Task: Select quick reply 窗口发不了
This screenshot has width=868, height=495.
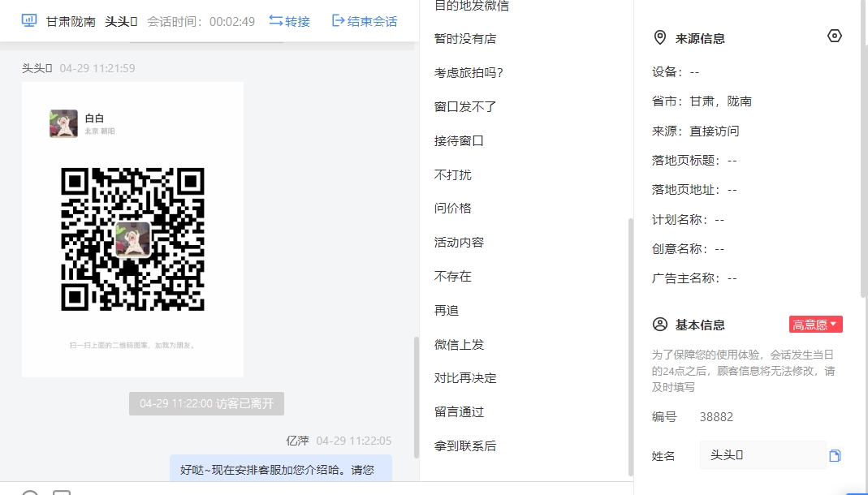Action: point(465,107)
